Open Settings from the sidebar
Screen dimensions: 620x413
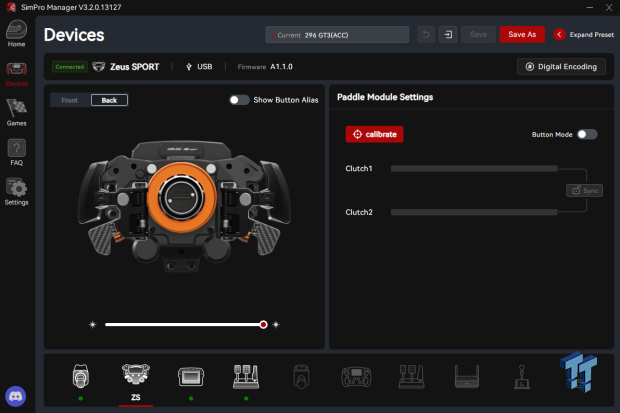click(16, 192)
